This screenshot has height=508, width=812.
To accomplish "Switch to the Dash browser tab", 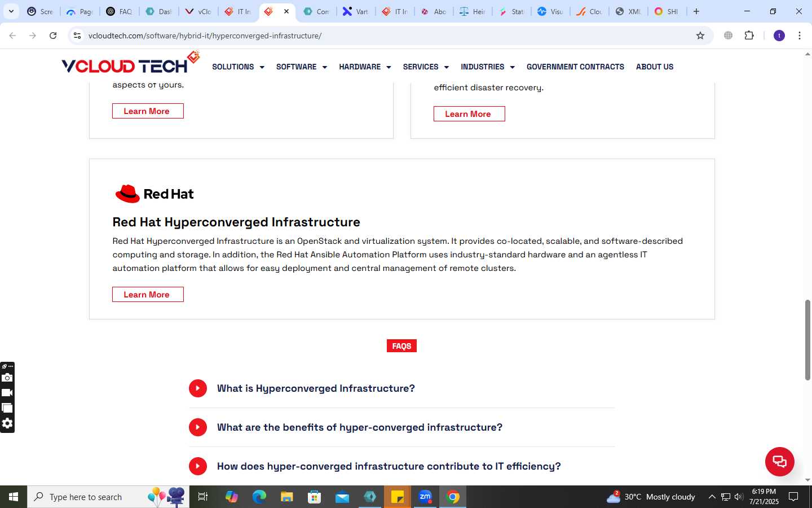I will 158,11.
